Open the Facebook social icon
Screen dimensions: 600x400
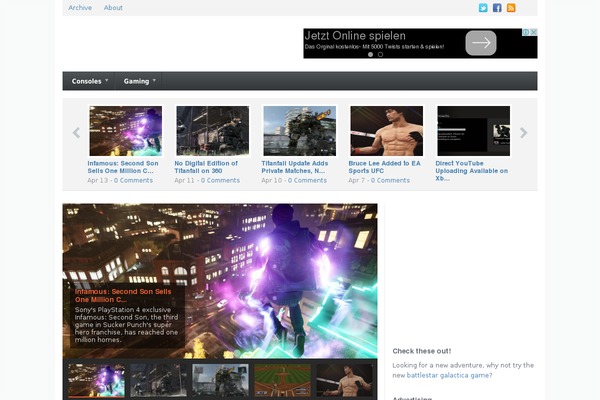[x=497, y=8]
